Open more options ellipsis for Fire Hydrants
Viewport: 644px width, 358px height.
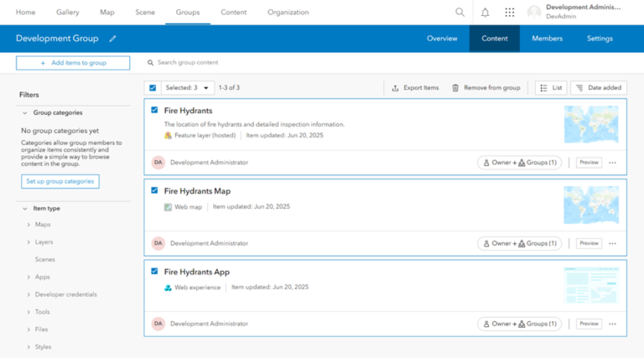point(612,163)
